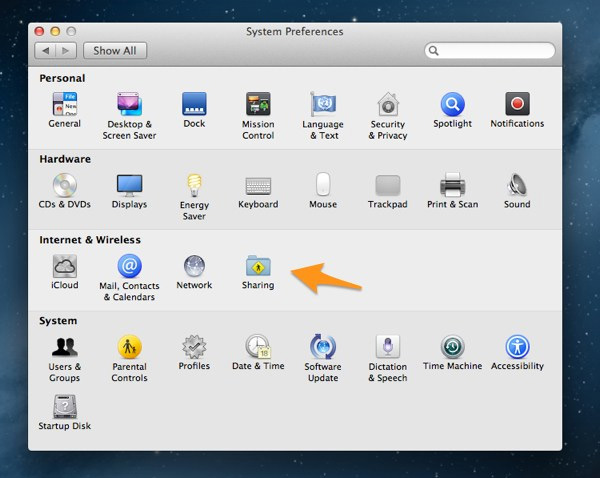Click the Show All button
Viewport: 600px width, 478px height.
115,50
